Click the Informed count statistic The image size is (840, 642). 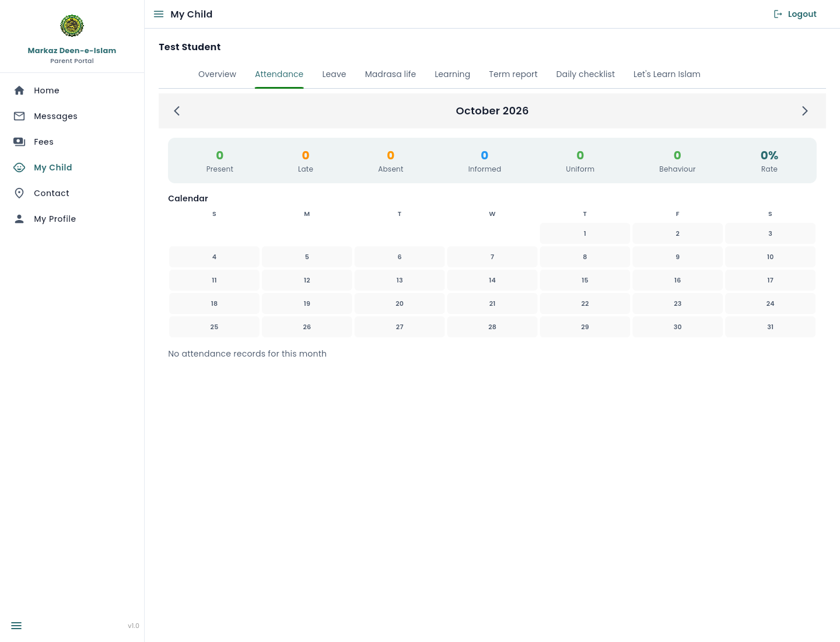(485, 160)
